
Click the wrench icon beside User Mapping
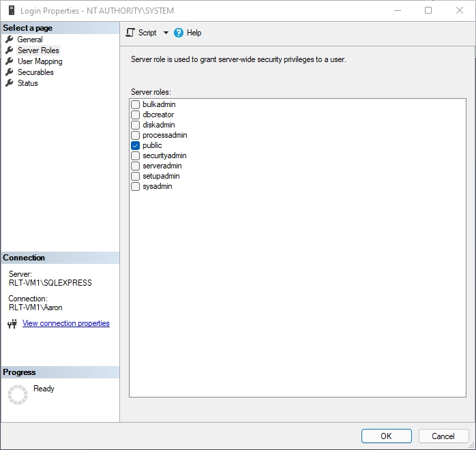pos(10,61)
